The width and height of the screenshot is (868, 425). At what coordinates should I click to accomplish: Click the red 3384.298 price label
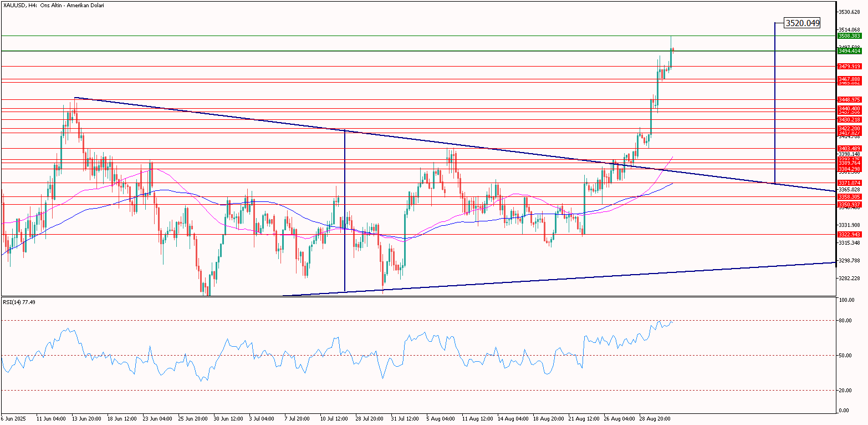click(849, 169)
